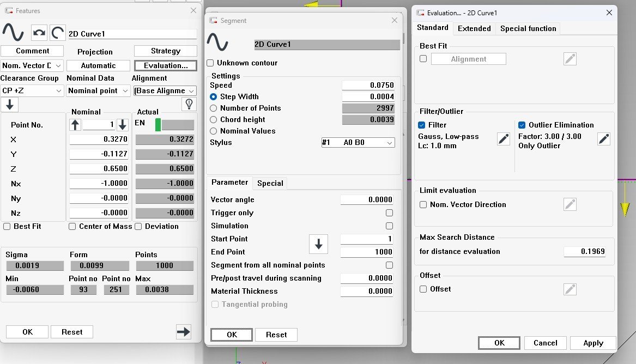This screenshot has height=364, width=636.
Task: Click the Strategy button
Action: 165,51
